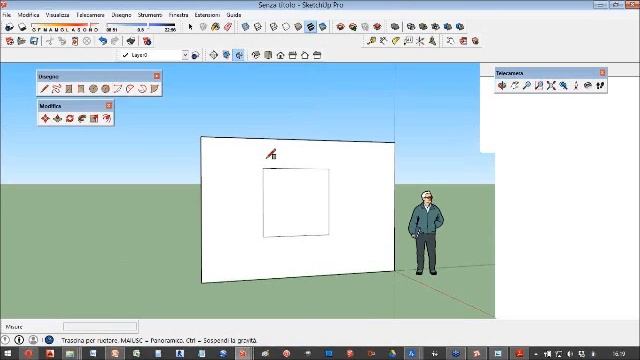Open the Guida menu
Screen dimensions: 640x360
tap(234, 15)
